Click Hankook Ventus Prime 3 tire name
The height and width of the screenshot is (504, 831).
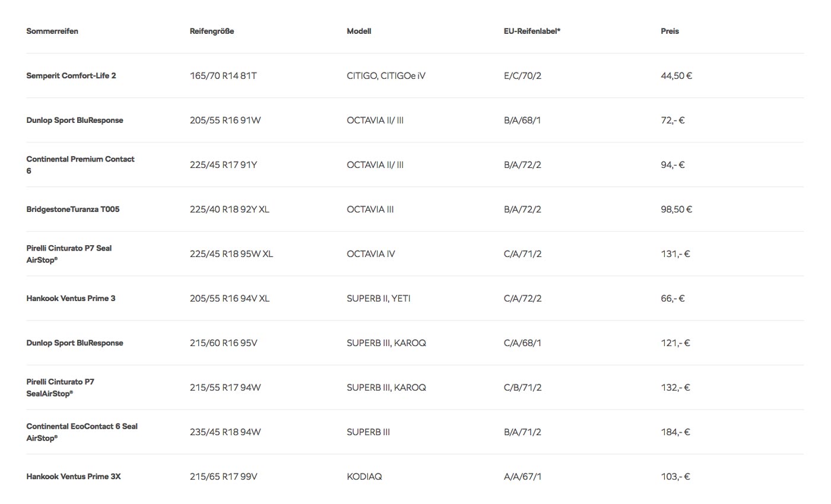click(x=71, y=298)
